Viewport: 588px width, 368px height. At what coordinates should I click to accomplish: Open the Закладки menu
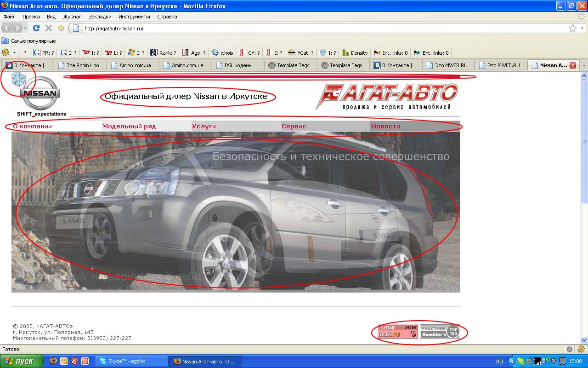[100, 17]
